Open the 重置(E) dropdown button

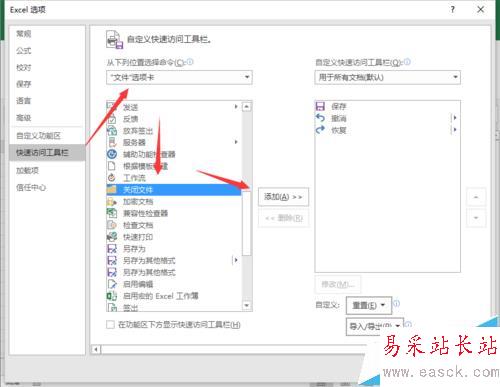point(369,305)
